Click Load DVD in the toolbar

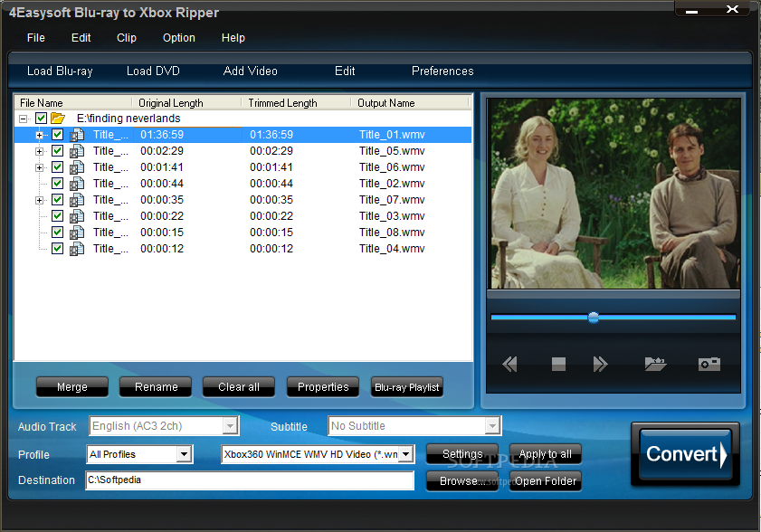point(153,71)
